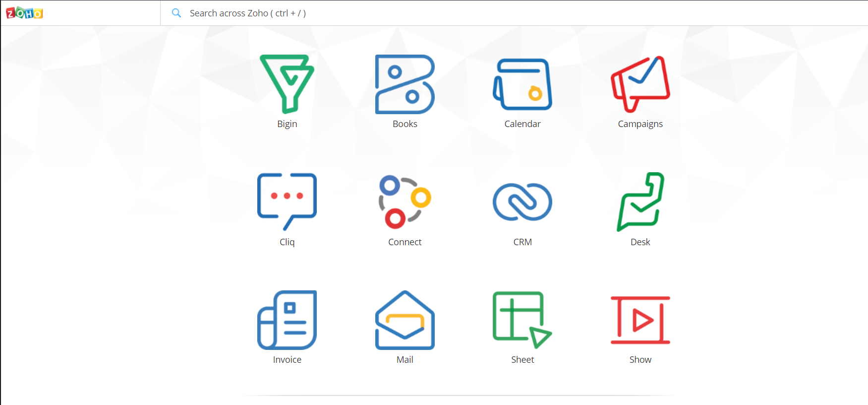
Task: Click the Zoho logo
Action: point(24,13)
